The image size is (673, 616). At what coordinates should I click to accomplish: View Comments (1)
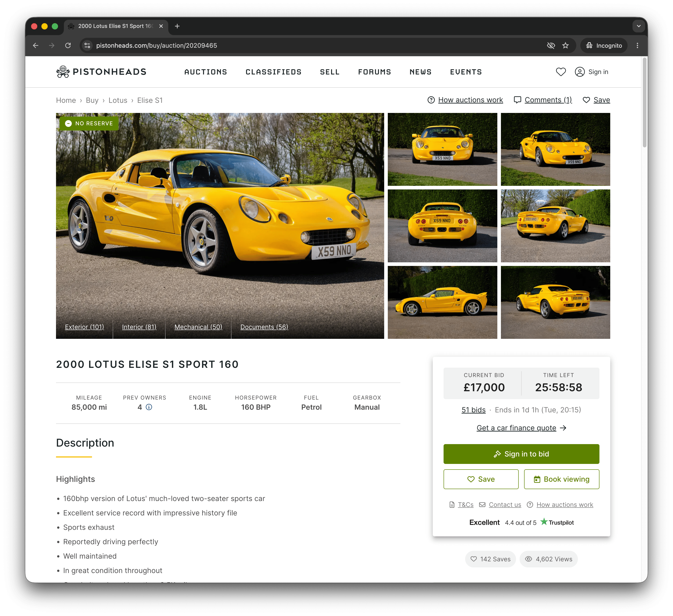(x=548, y=100)
